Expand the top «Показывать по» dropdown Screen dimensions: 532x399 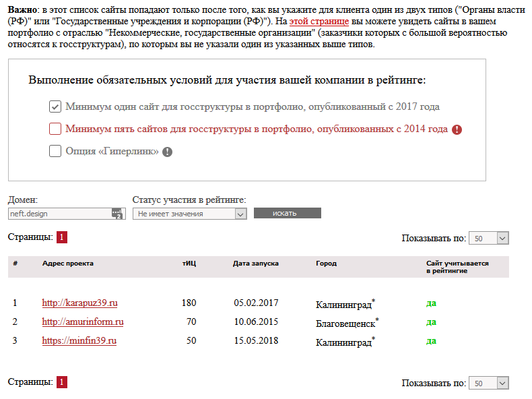coord(489,238)
